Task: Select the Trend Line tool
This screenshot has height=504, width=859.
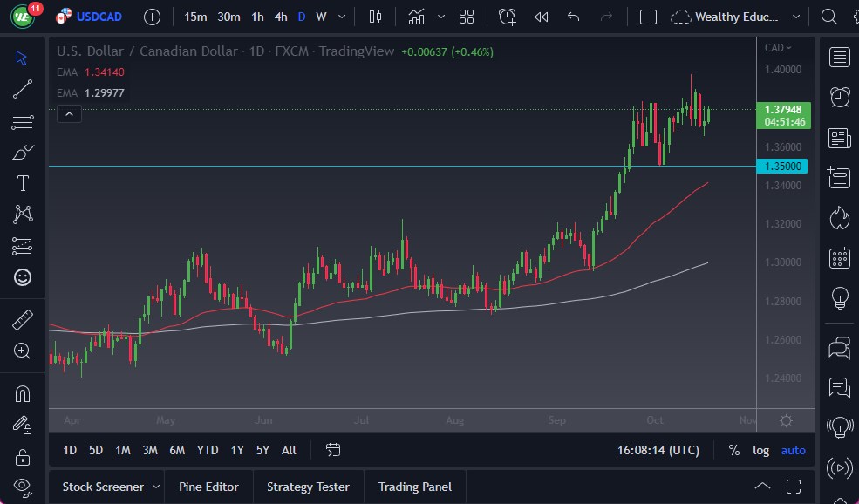Action: pyautogui.click(x=23, y=89)
